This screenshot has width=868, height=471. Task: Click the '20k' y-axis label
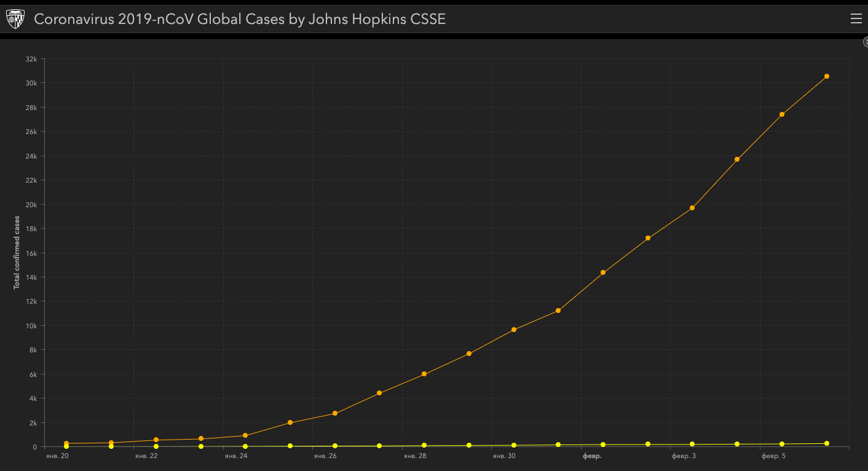pos(32,205)
